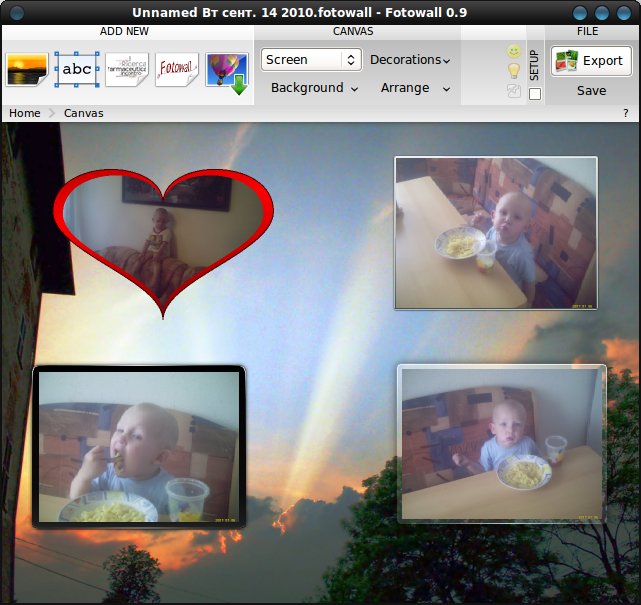
Task: Click the FILE section header
Action: pos(587,31)
